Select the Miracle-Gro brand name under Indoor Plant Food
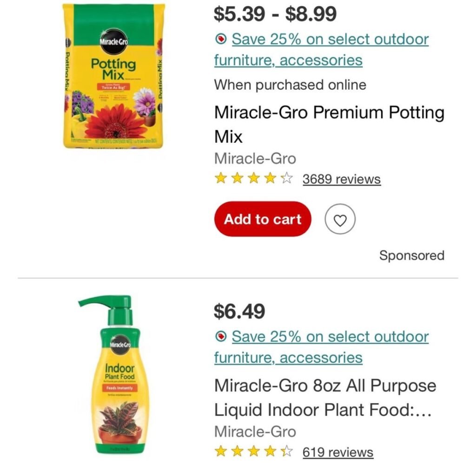The width and height of the screenshot is (476, 463). point(255,431)
